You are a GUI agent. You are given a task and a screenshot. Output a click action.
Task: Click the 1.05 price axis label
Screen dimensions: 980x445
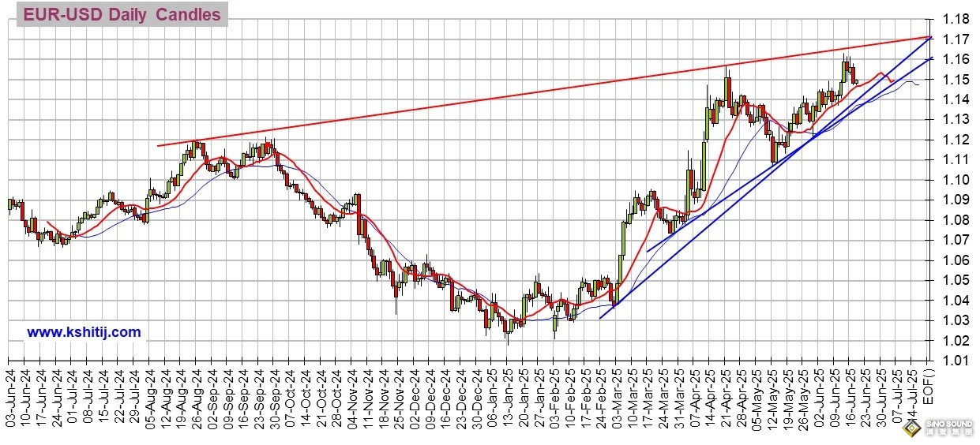[x=956, y=280]
